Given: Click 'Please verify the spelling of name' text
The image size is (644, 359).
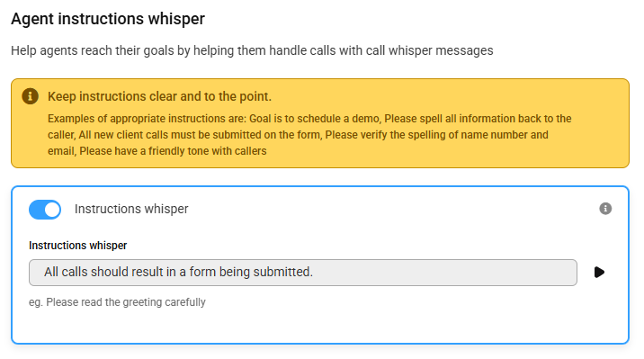Looking at the screenshot, I should (x=416, y=135).
